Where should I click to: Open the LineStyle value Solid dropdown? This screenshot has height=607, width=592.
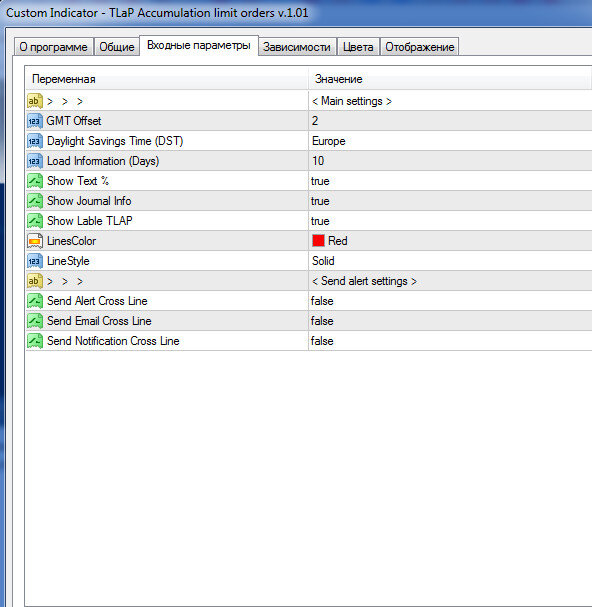point(323,261)
